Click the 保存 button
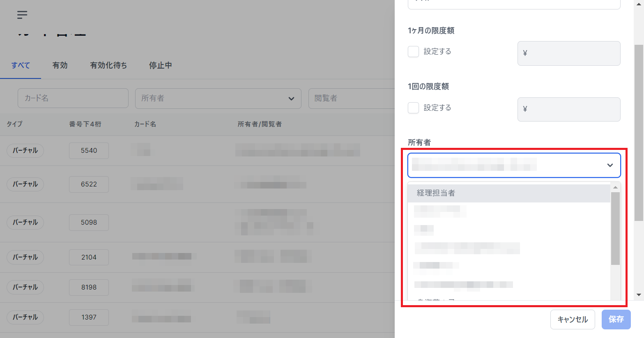This screenshot has height=338, width=644. pyautogui.click(x=616, y=320)
